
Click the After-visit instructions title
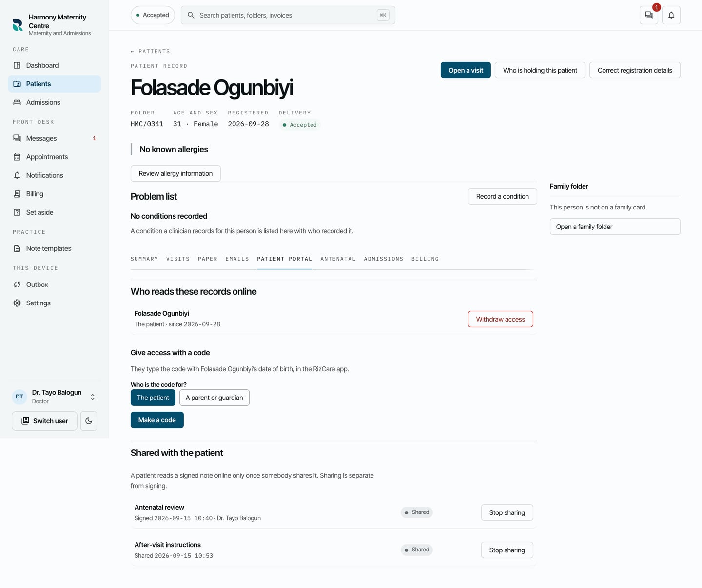coord(168,545)
